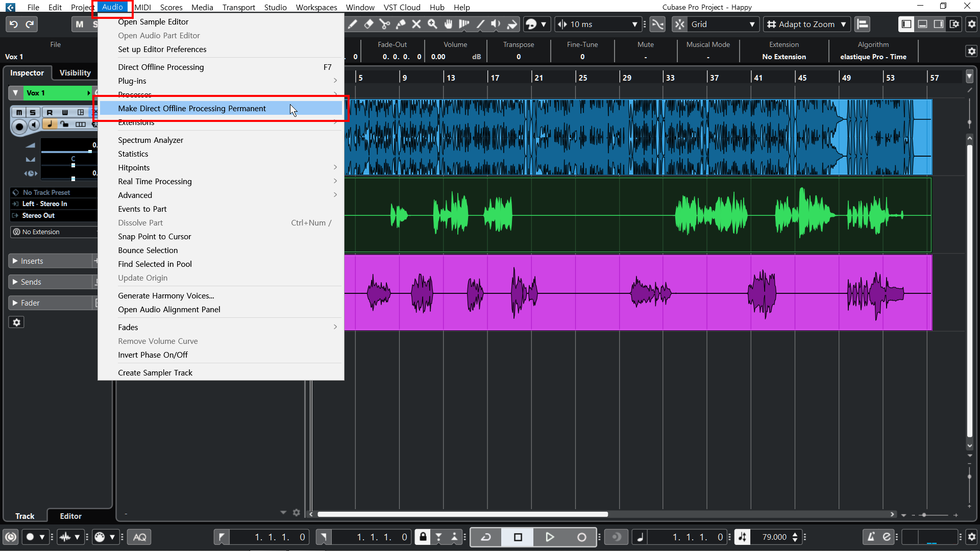Viewport: 980px width, 551px height.
Task: Click the Undo arrow icon
Action: coord(14,24)
